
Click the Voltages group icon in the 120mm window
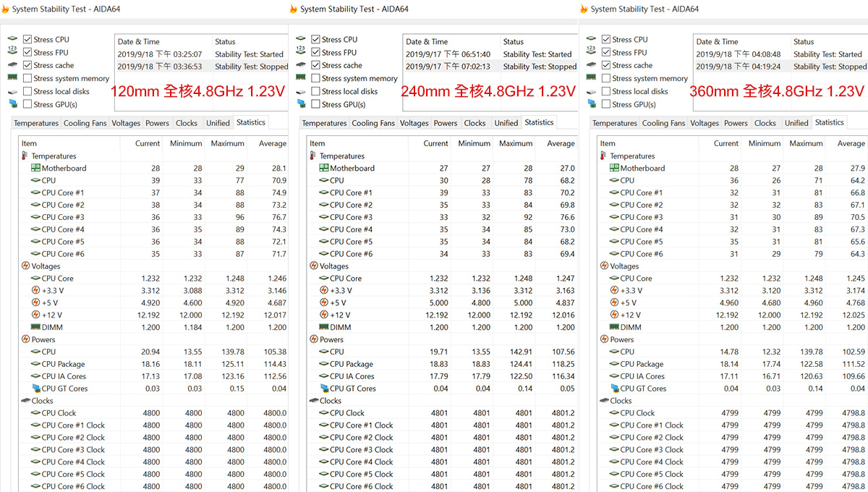click(x=25, y=266)
